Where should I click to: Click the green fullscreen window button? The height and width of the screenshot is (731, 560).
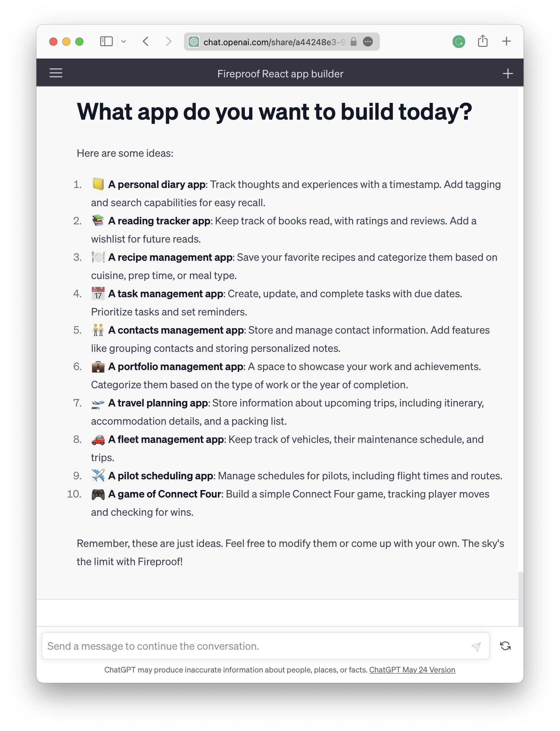pos(79,42)
